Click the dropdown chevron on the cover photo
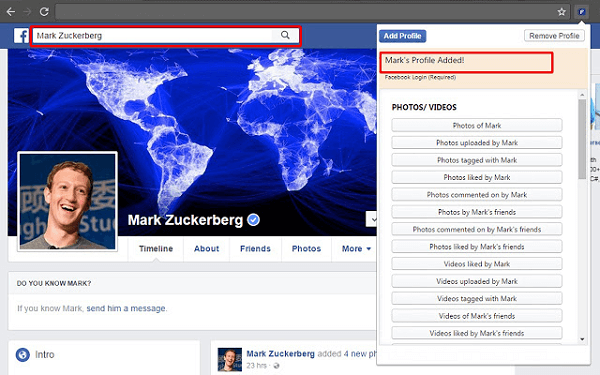The height and width of the screenshot is (375, 600). pos(372,219)
